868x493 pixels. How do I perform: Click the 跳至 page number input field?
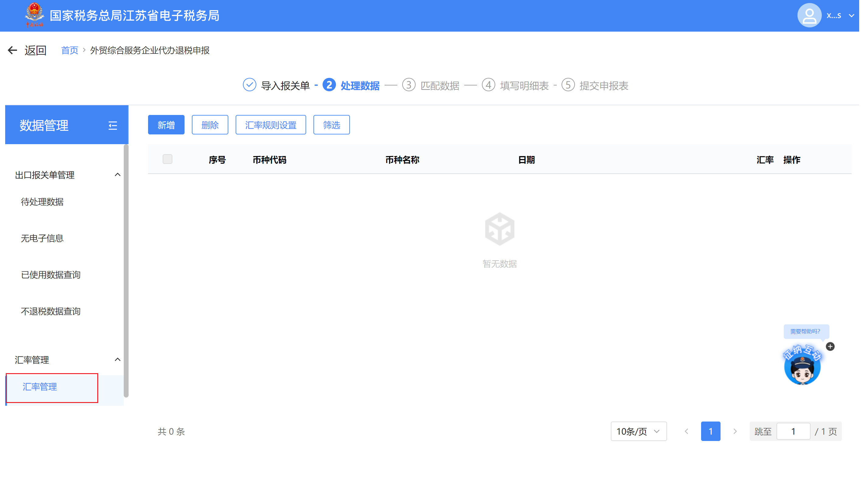pos(793,431)
